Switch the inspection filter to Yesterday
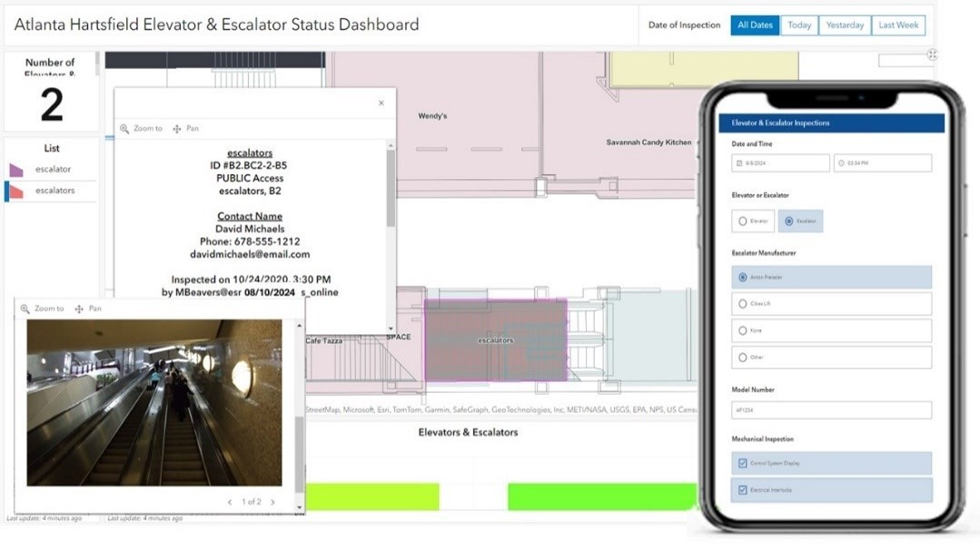The image size is (980, 549). [x=845, y=25]
